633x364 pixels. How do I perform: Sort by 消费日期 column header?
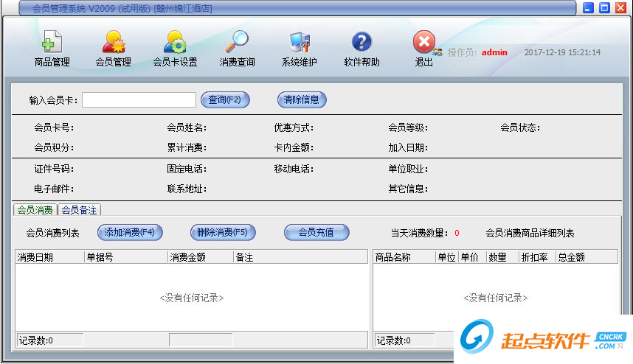tap(49, 257)
